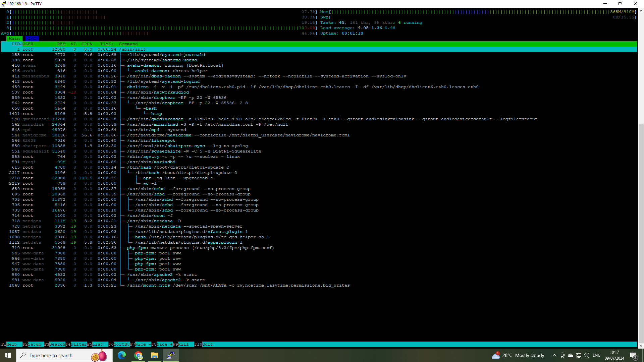Screen dimensions: 644x362
Task: Click the weather widget showing 28°C
Action: [518, 355]
